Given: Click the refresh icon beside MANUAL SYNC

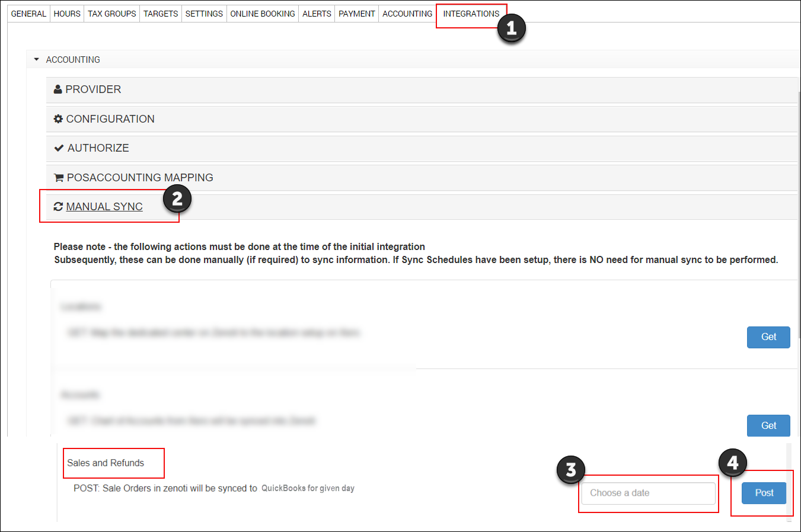Looking at the screenshot, I should tap(58, 207).
